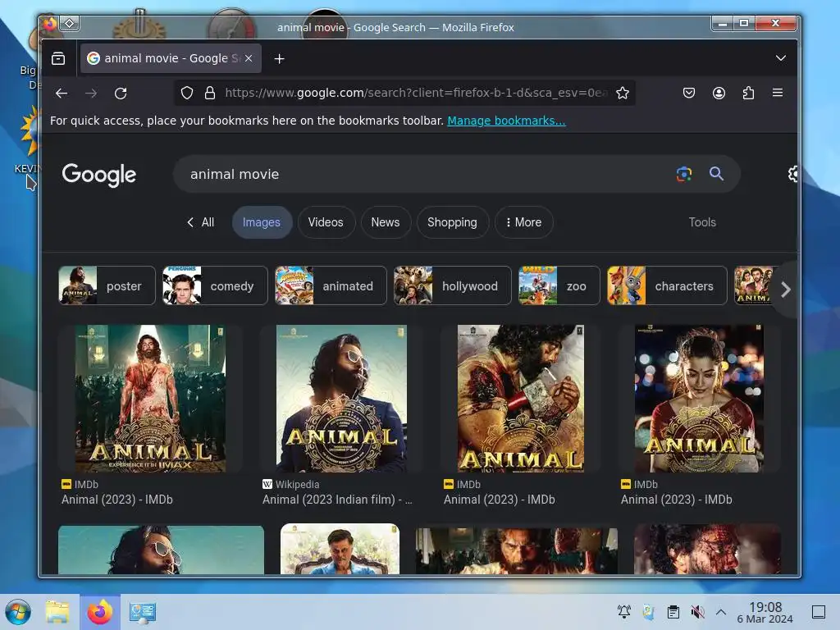
Task: Bookmark this page with the star
Action: pyautogui.click(x=623, y=94)
